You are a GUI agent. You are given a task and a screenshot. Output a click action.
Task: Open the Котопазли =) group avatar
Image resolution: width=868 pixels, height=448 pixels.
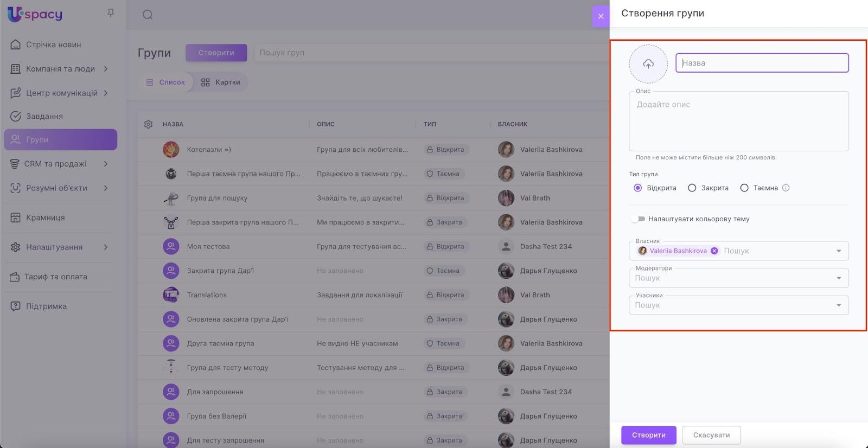point(171,150)
